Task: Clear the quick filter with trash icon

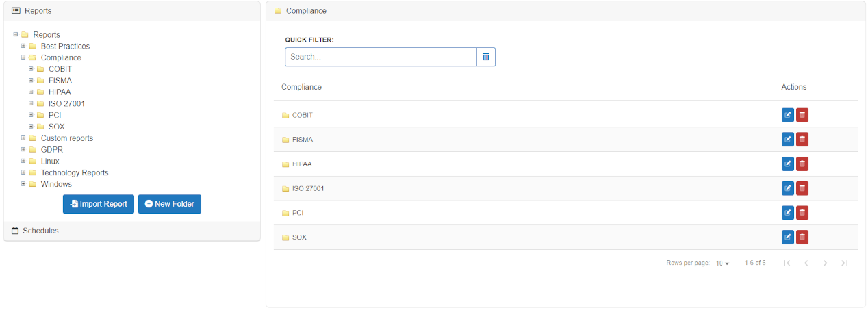Action: (x=486, y=57)
